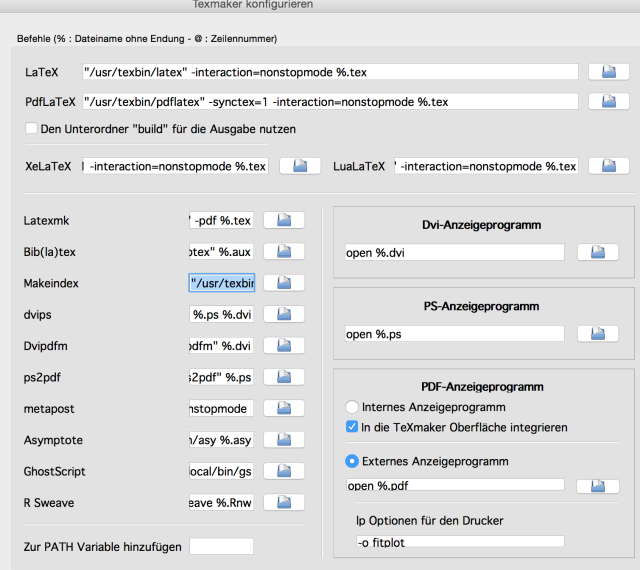This screenshot has height=570, width=640.
Task: Browse for the GhostScript binary
Action: coord(284,471)
